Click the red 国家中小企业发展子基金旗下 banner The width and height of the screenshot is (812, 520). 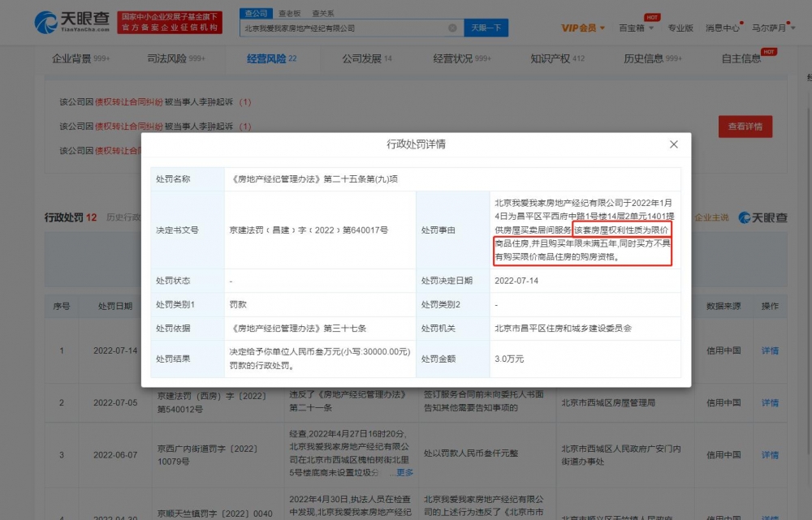[x=170, y=23]
